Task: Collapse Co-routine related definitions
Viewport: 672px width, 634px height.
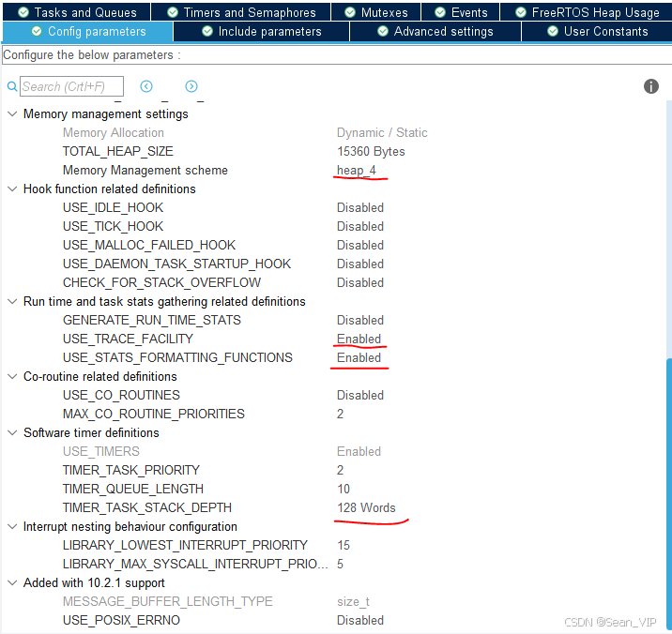Action: click(12, 376)
